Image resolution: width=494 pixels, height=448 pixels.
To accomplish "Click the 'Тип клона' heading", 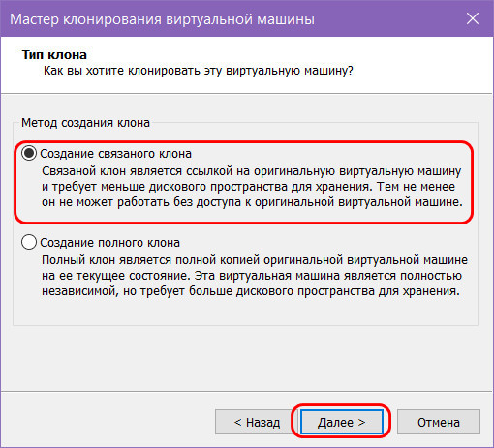I will [54, 54].
